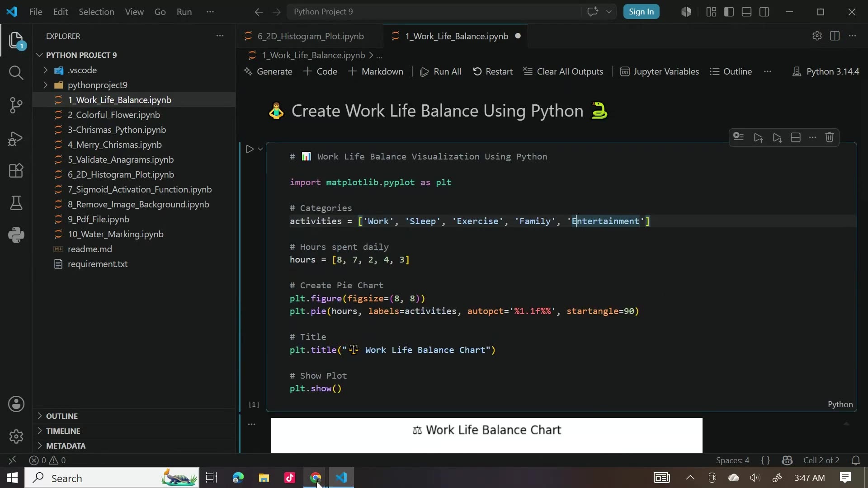868x488 pixels.
Task: Open Manage gear in activity bar
Action: (16, 436)
